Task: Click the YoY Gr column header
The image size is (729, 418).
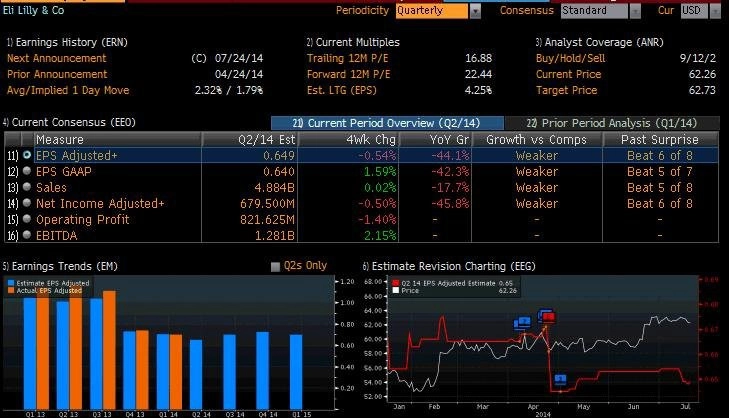Action: 436,139
